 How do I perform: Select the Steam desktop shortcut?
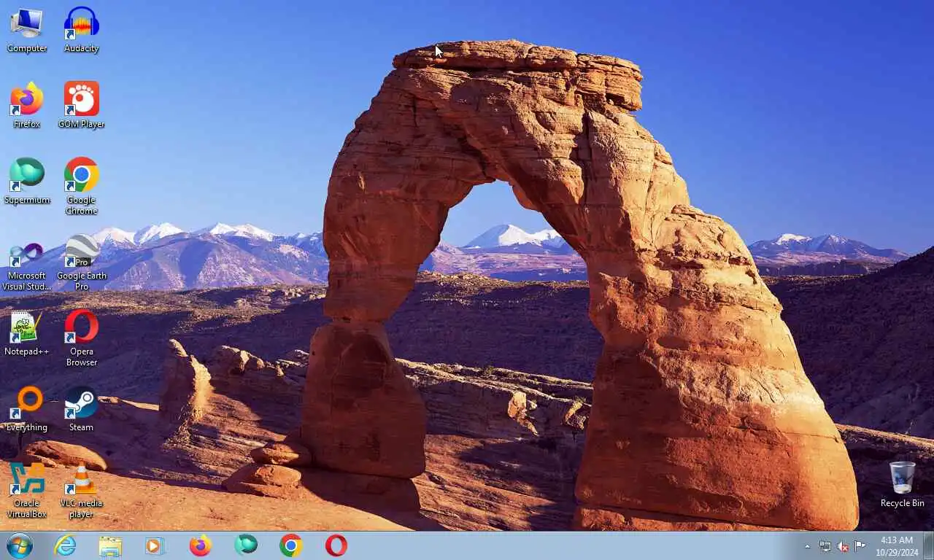pyautogui.click(x=81, y=409)
